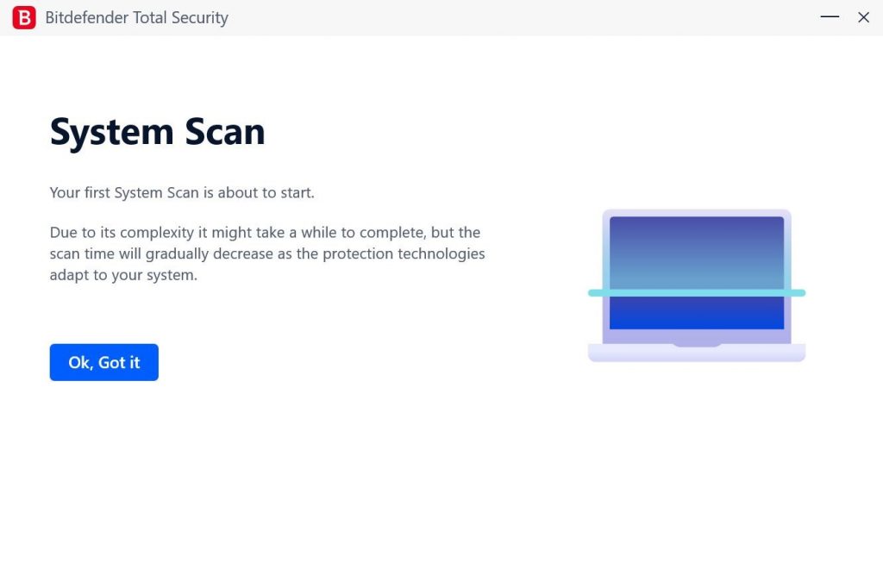Click the laptop base in the illustration

(x=695, y=353)
